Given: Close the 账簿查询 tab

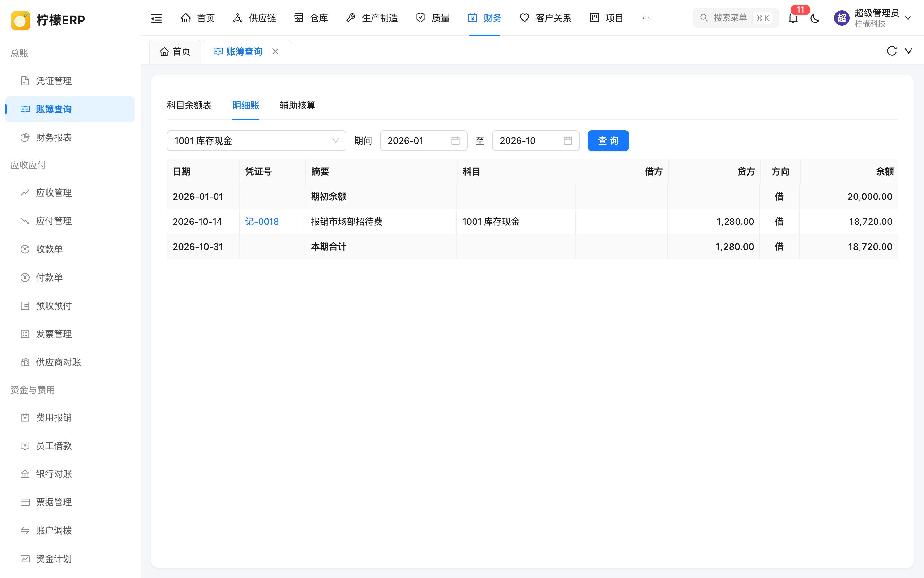Looking at the screenshot, I should pos(275,51).
